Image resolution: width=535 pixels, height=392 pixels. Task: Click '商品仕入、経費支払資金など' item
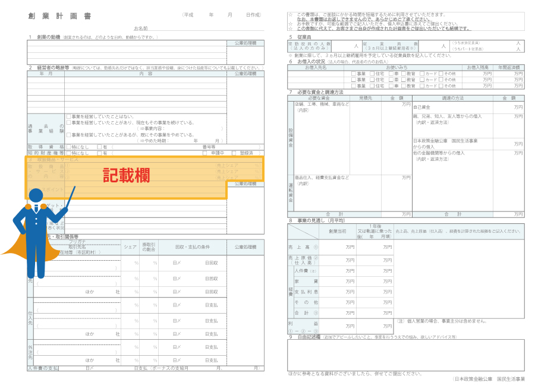click(x=322, y=178)
